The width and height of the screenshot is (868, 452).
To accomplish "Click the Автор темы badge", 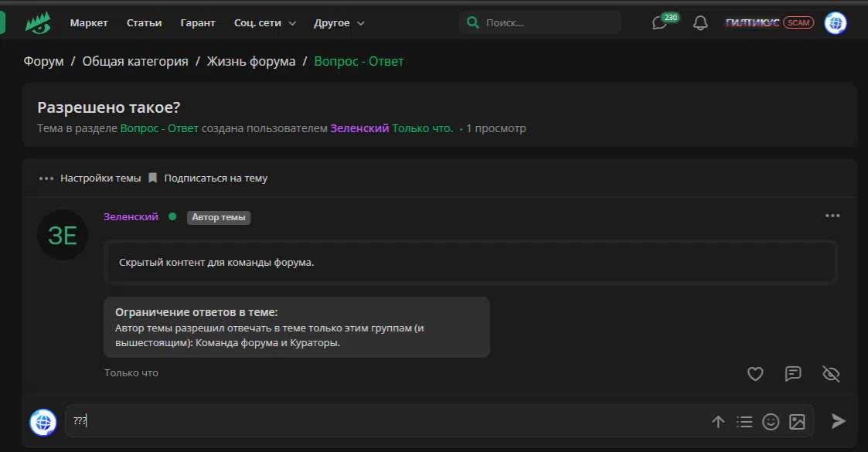I will pos(219,217).
